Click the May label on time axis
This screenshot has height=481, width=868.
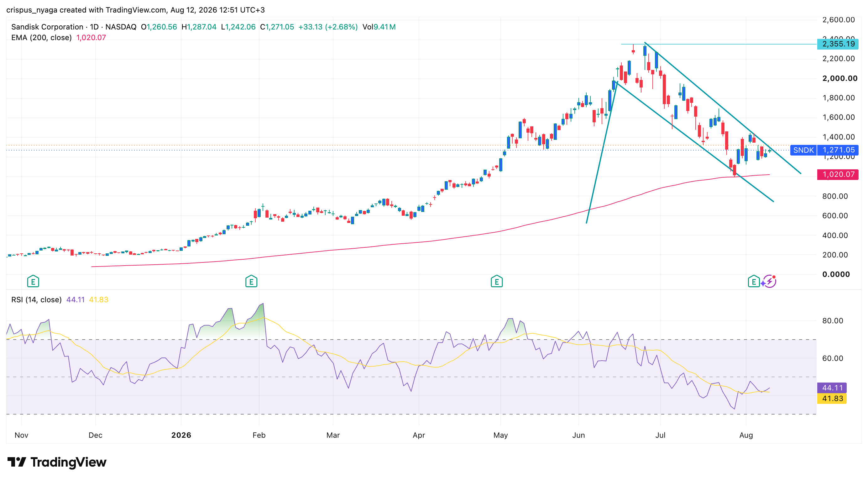(x=501, y=435)
